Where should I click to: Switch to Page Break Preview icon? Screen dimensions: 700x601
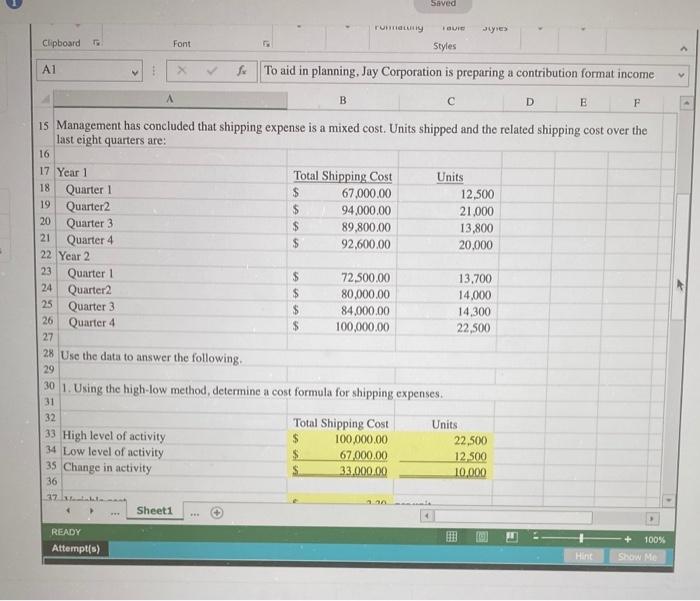coord(512,537)
